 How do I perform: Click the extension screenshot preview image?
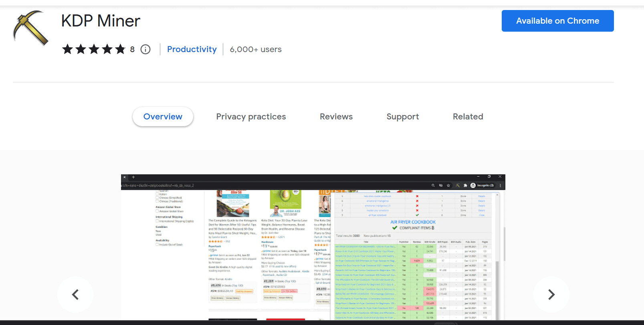click(x=313, y=247)
